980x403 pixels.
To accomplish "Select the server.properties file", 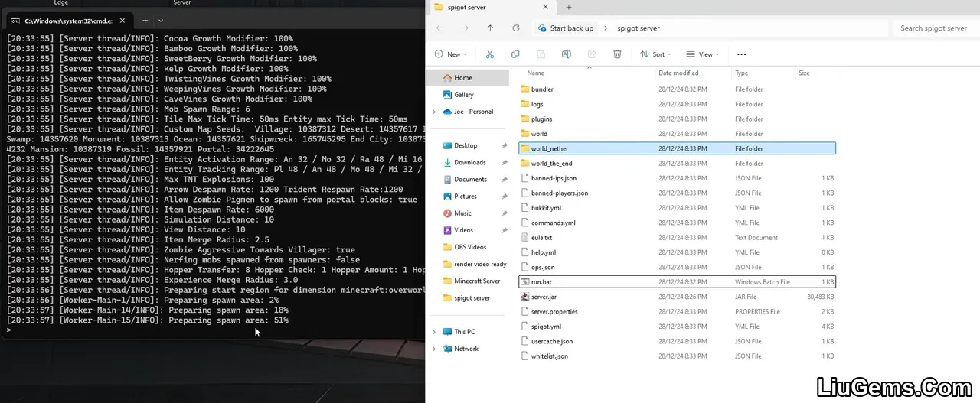I will [x=554, y=312].
